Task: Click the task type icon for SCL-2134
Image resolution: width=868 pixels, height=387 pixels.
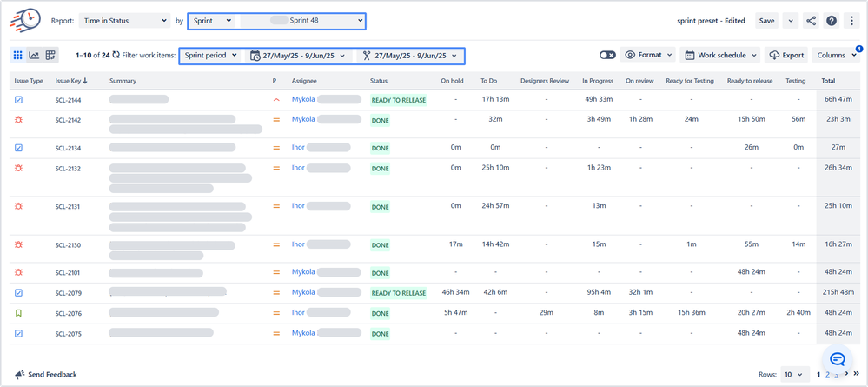Action: 18,148
